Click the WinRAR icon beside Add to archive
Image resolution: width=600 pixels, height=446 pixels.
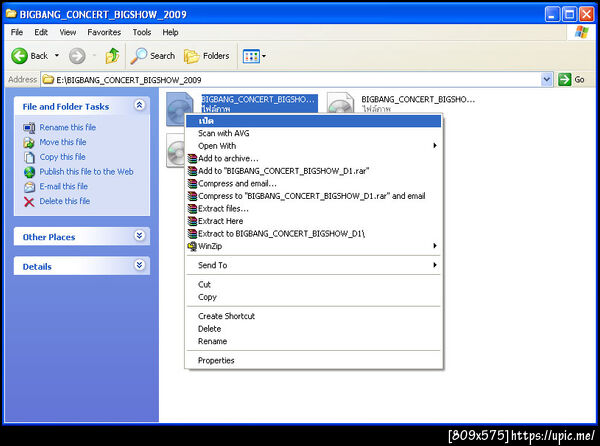pos(192,159)
